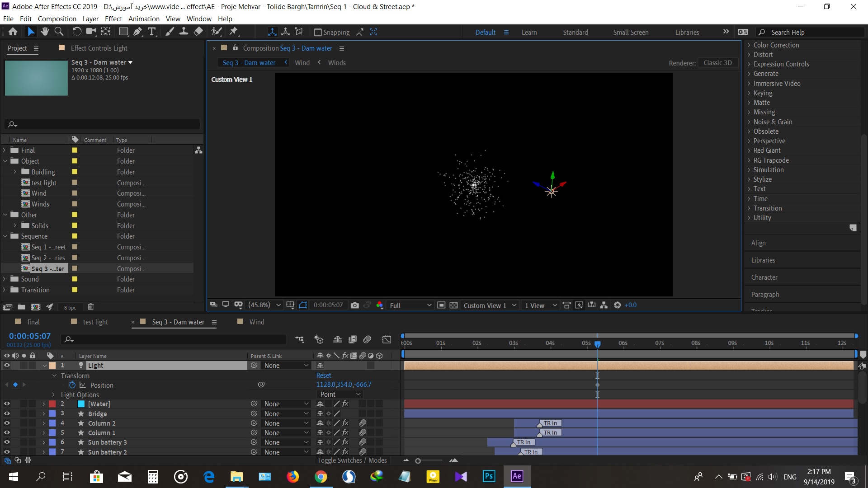Click the Wind tab in composition viewer
Screen dimensions: 868x488
(302, 62)
